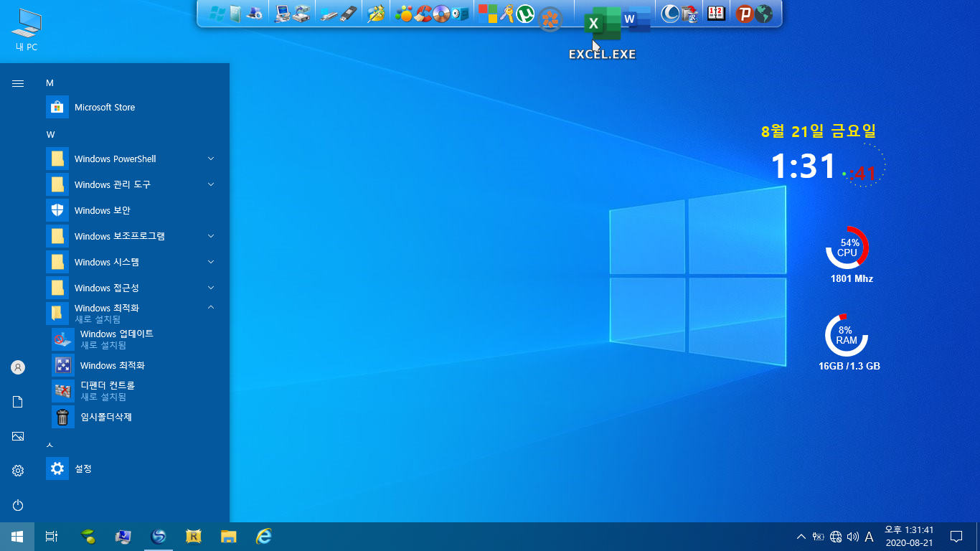Open File Explorer from the taskbar
The image size is (980, 551).
click(229, 537)
